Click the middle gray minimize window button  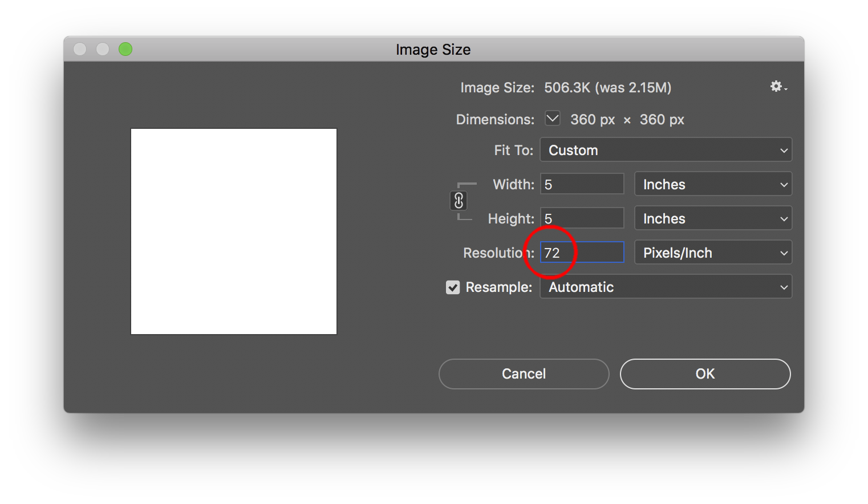point(103,50)
